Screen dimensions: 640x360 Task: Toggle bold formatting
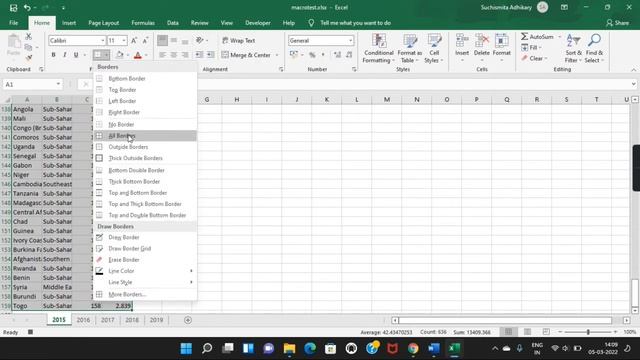(53, 55)
